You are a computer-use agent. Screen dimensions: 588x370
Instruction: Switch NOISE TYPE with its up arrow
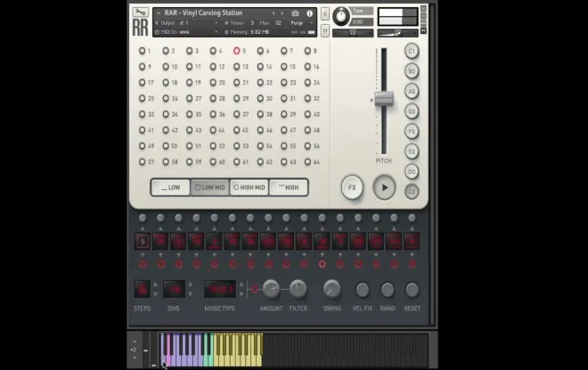[x=241, y=284]
